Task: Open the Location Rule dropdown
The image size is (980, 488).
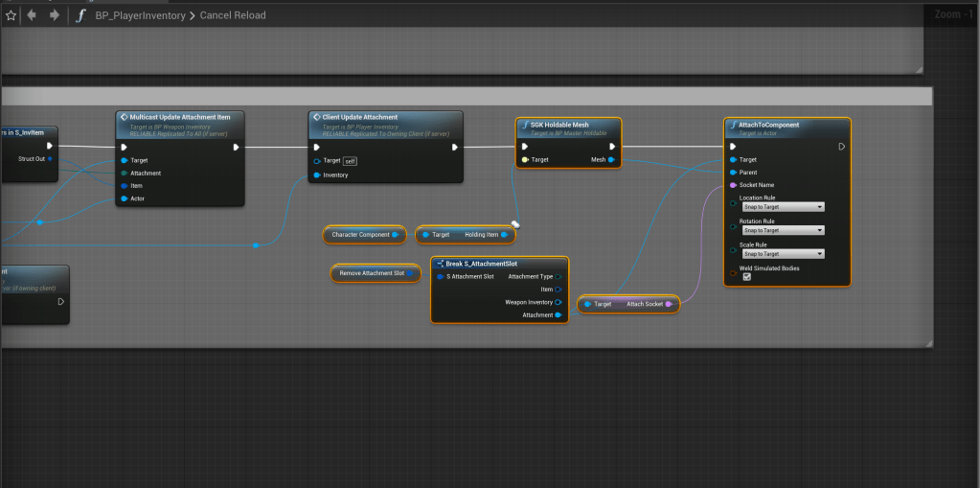Action: coord(783,206)
